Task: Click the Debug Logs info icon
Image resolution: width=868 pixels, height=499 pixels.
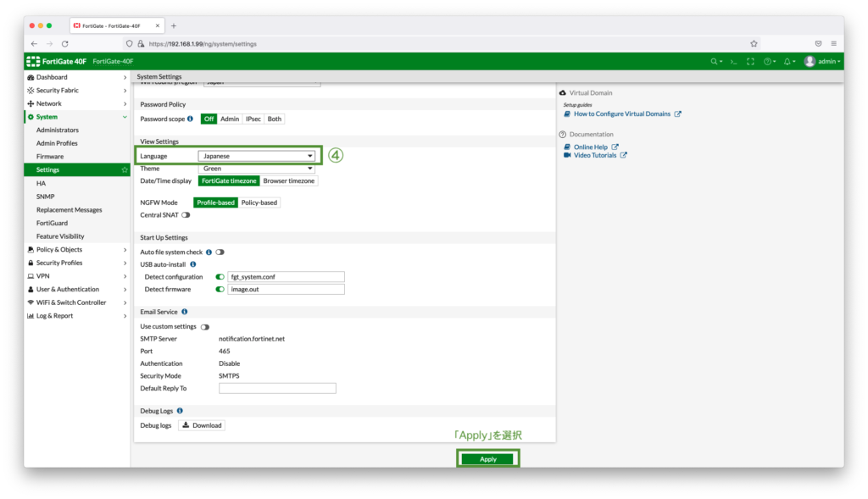Action: click(180, 411)
